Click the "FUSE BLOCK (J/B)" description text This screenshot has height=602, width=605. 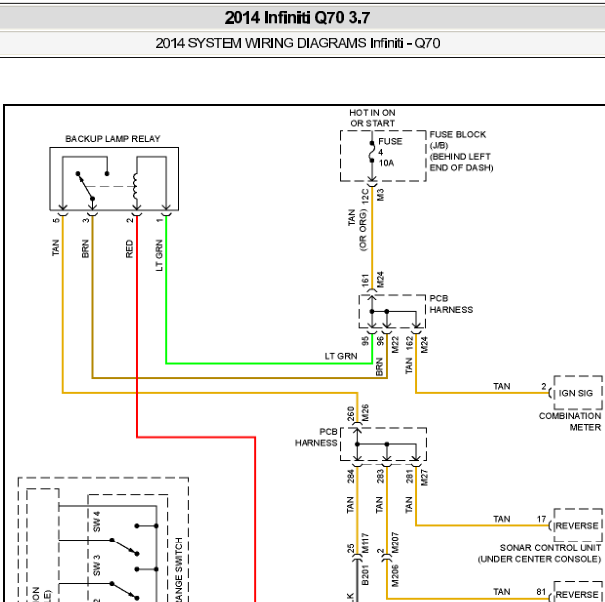[x=461, y=151]
